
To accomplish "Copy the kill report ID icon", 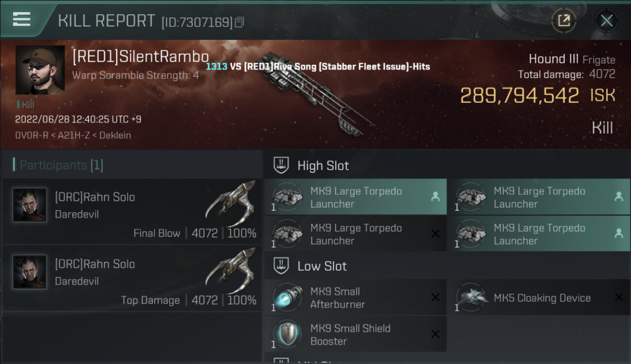I will point(239,22).
